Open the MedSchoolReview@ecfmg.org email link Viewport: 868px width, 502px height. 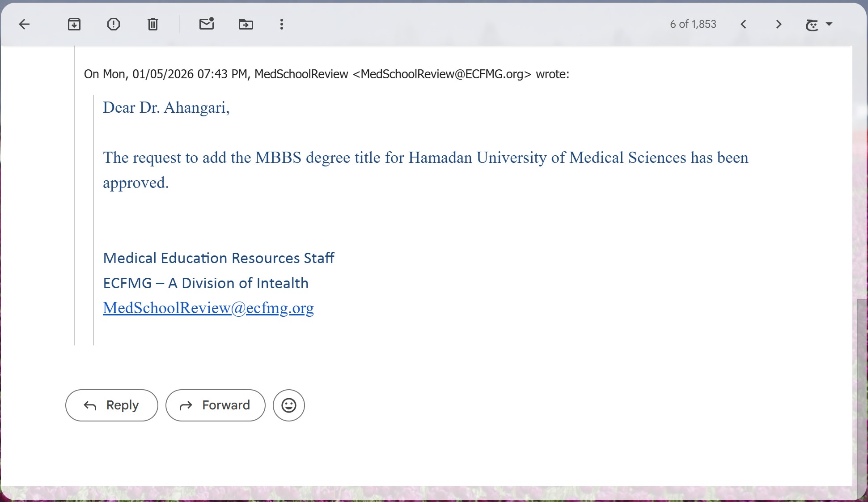point(208,308)
